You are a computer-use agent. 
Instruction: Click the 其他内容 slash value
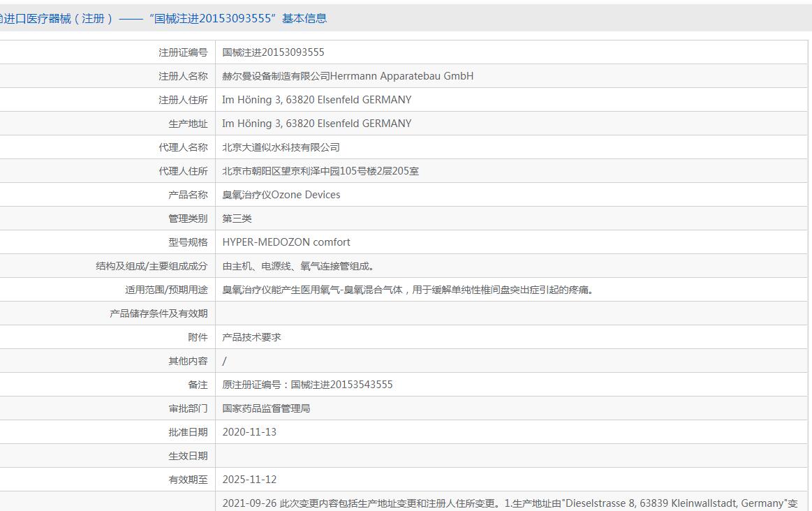coord(224,361)
